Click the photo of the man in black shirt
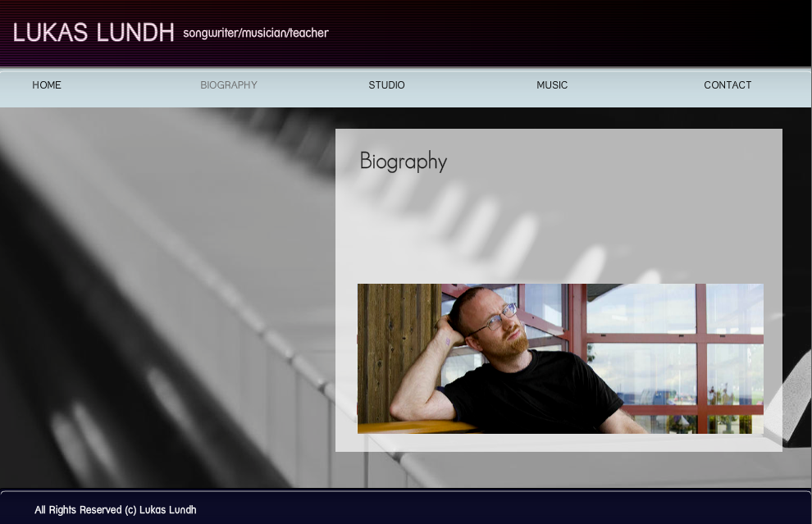Screen dimensions: 812x524 [560, 358]
